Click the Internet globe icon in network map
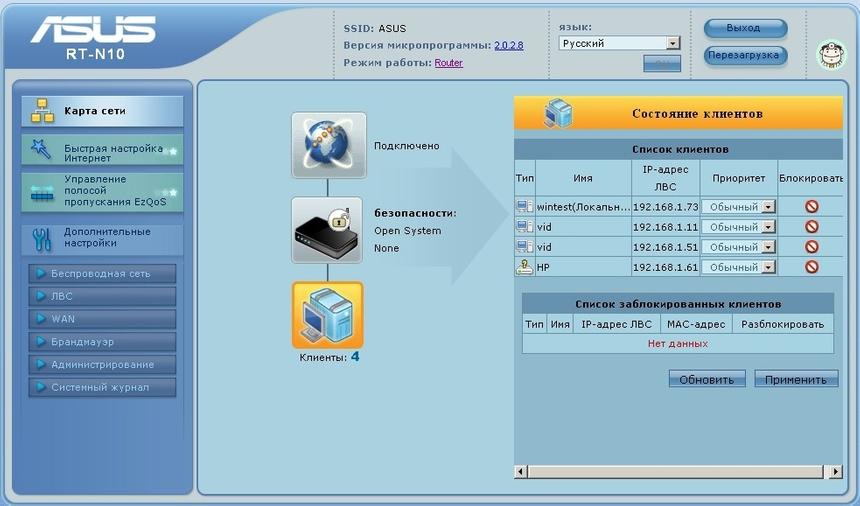Viewport: 860px width, 506px height. pos(328,145)
